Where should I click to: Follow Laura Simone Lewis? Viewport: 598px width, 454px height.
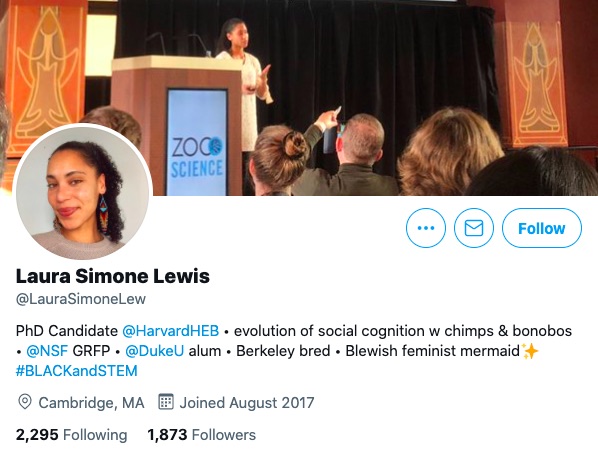pyautogui.click(x=542, y=228)
